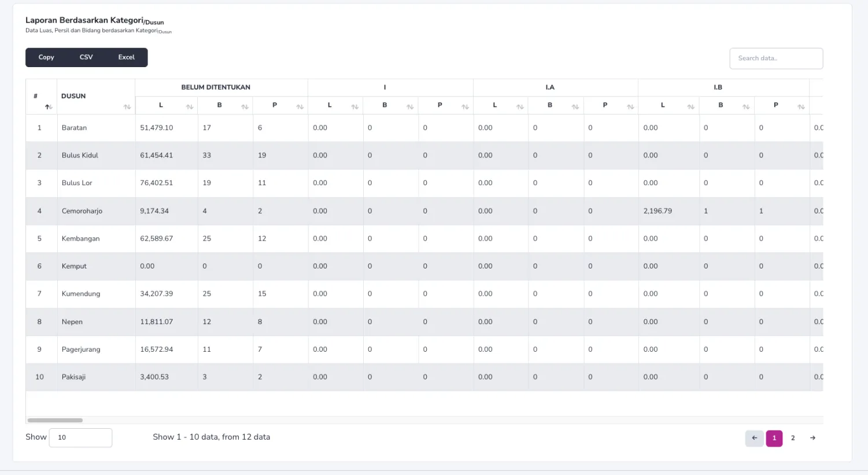Click the Baratan dusun cell
868x475 pixels.
[75, 128]
